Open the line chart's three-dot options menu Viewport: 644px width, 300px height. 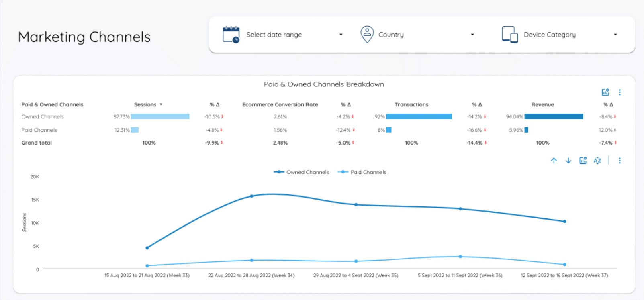(620, 161)
